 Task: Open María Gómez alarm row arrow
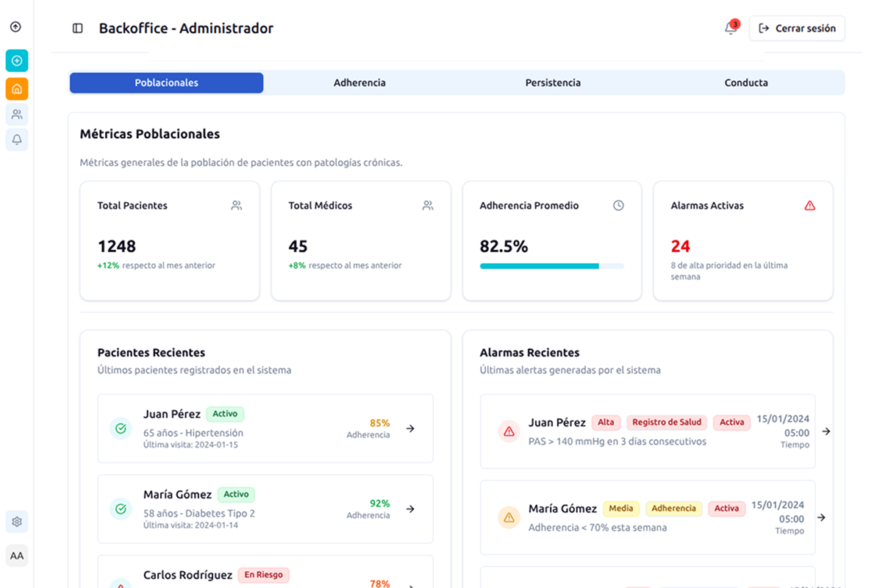822,517
